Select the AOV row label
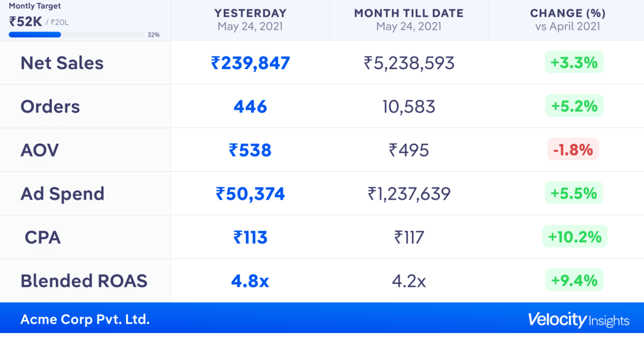 (x=40, y=150)
